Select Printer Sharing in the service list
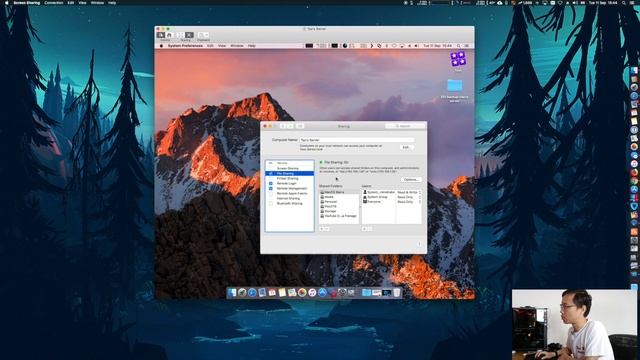 point(287,178)
